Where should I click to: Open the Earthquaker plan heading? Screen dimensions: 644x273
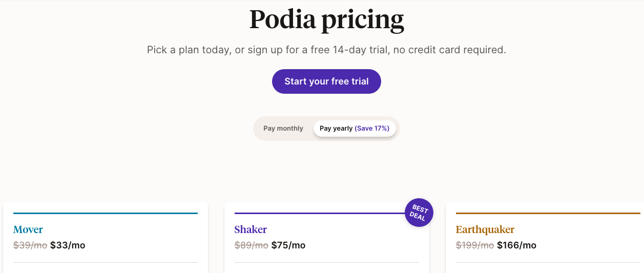[x=485, y=229]
